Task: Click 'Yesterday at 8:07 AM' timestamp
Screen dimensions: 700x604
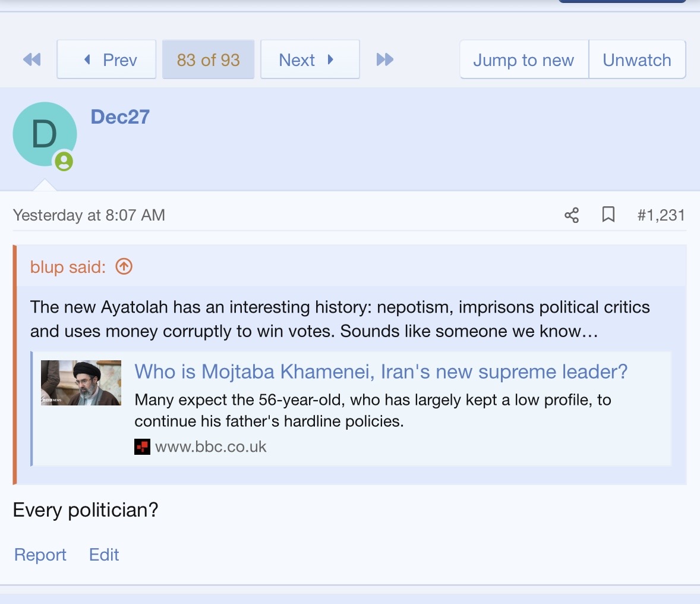Action: pyautogui.click(x=89, y=215)
